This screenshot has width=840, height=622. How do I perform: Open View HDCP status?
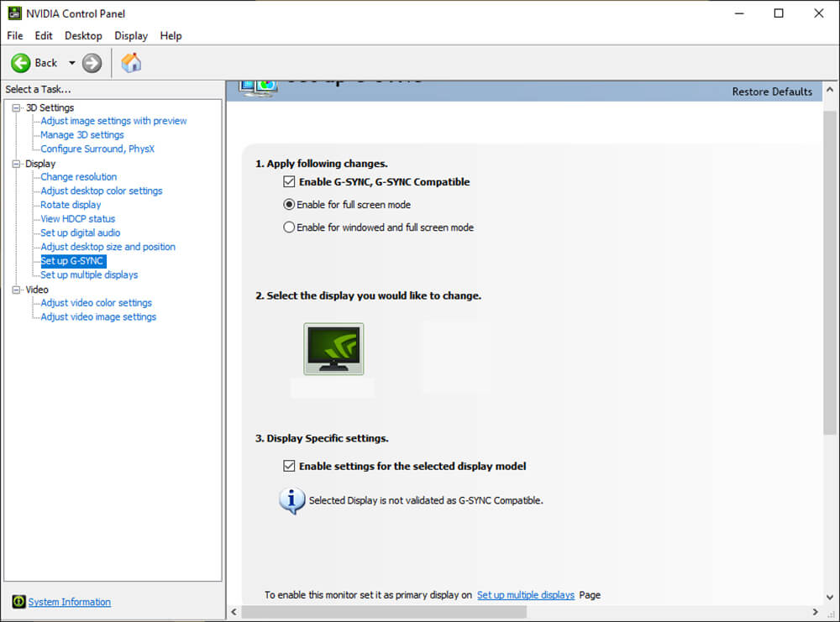coord(77,218)
